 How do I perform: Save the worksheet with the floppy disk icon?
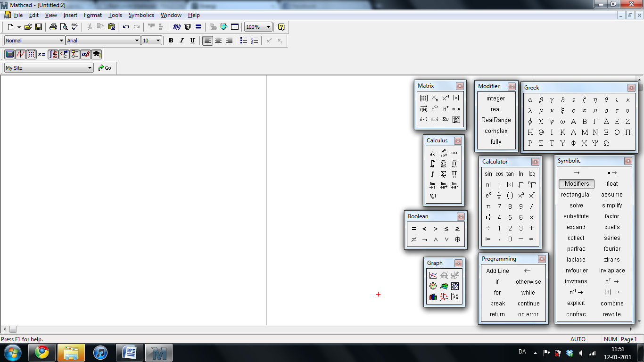coord(39,27)
